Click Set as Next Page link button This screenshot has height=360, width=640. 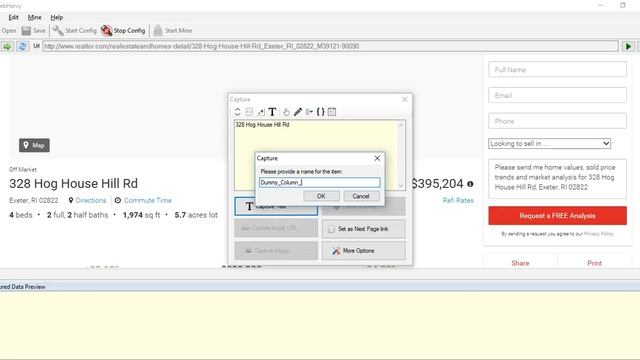click(364, 229)
